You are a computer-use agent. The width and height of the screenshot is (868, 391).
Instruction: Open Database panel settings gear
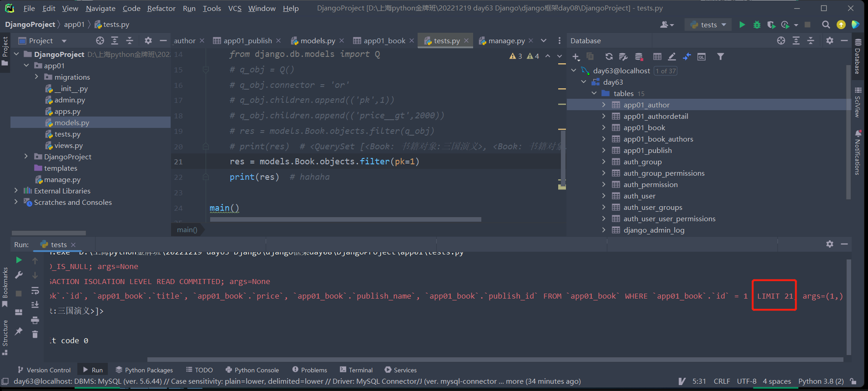pyautogui.click(x=830, y=41)
